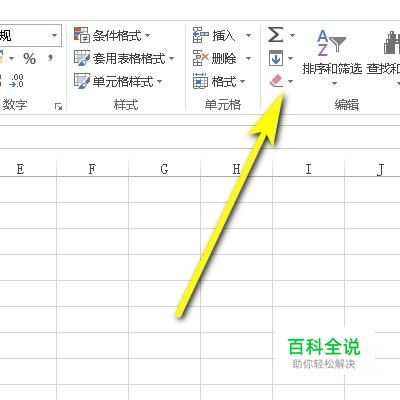
Task: Open the 删除 dropdown arrow
Action: tap(248, 59)
